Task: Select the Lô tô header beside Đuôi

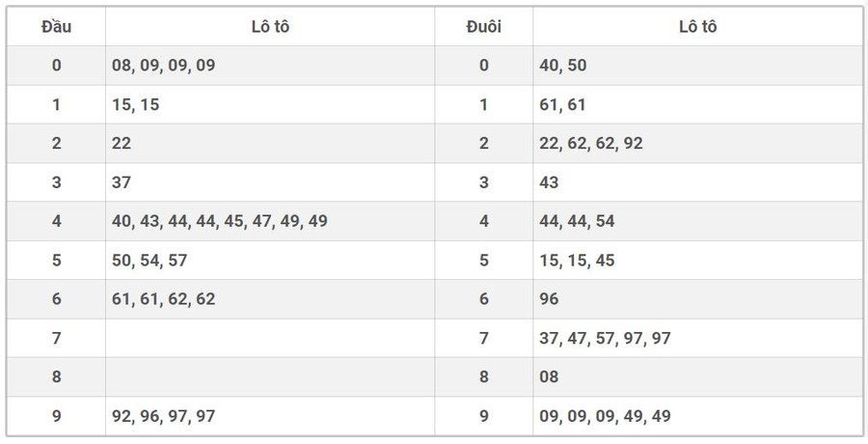Action: pos(697,27)
